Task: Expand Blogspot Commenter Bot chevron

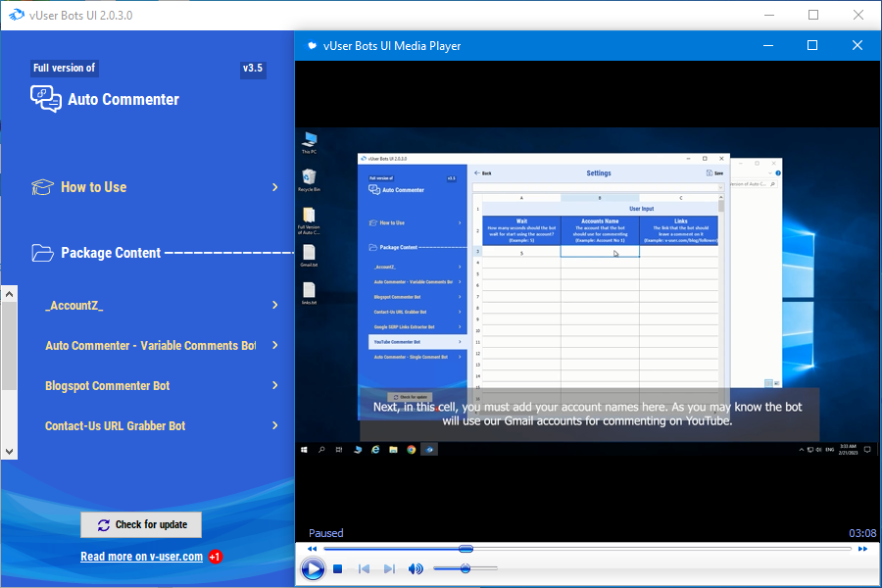Action: 275,385
